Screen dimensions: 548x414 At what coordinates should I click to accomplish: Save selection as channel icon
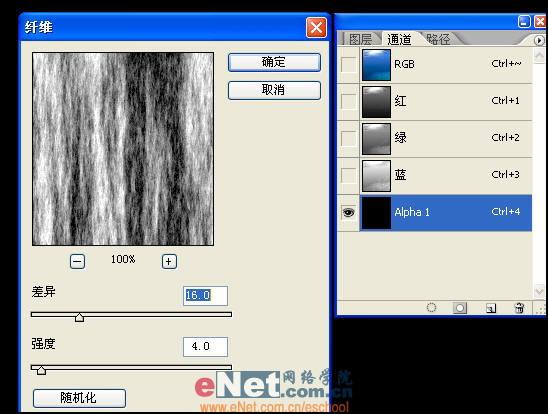[x=460, y=308]
